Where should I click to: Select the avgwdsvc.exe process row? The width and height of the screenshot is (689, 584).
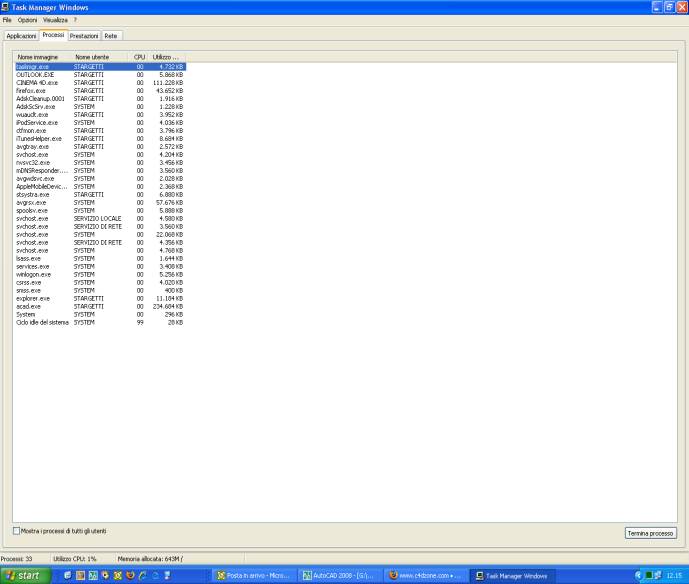(x=100, y=178)
